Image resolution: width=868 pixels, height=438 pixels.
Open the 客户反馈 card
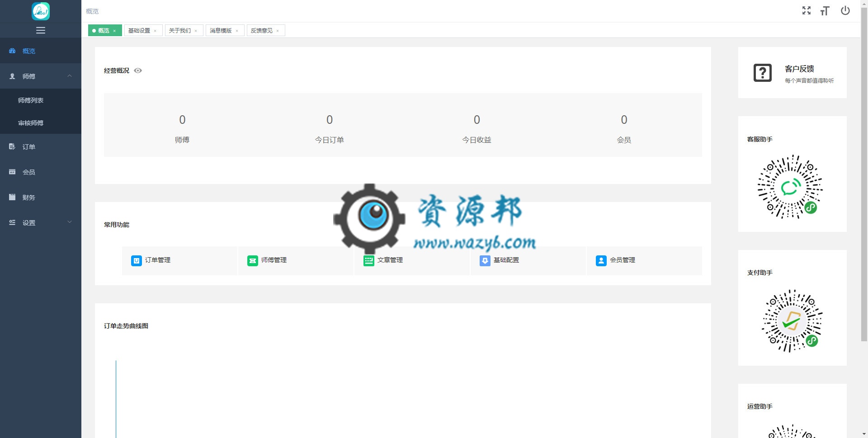(x=793, y=73)
